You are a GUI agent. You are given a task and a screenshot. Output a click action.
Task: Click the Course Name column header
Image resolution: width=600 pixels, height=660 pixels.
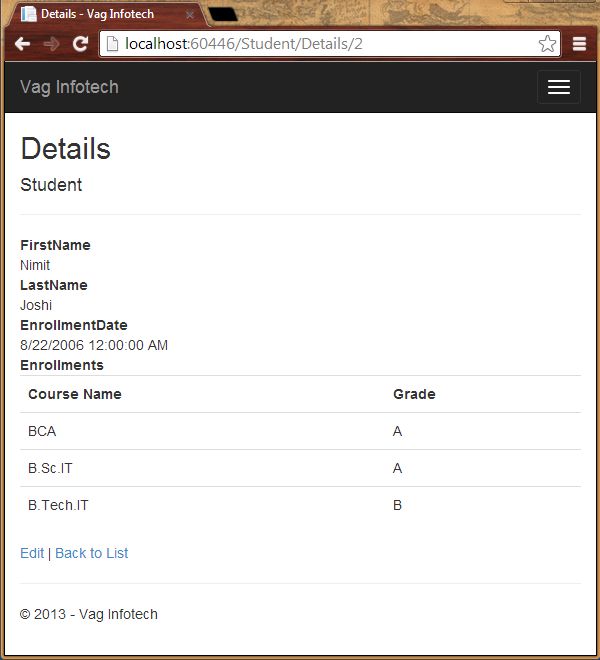click(x=75, y=394)
